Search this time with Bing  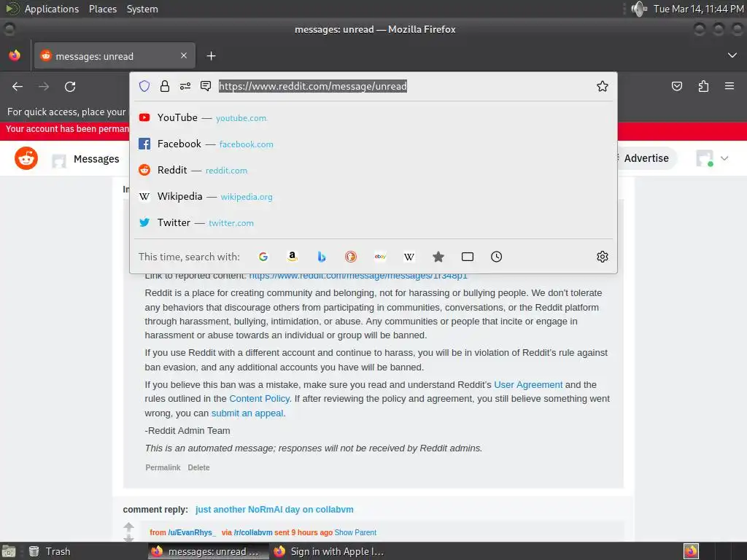click(x=322, y=257)
